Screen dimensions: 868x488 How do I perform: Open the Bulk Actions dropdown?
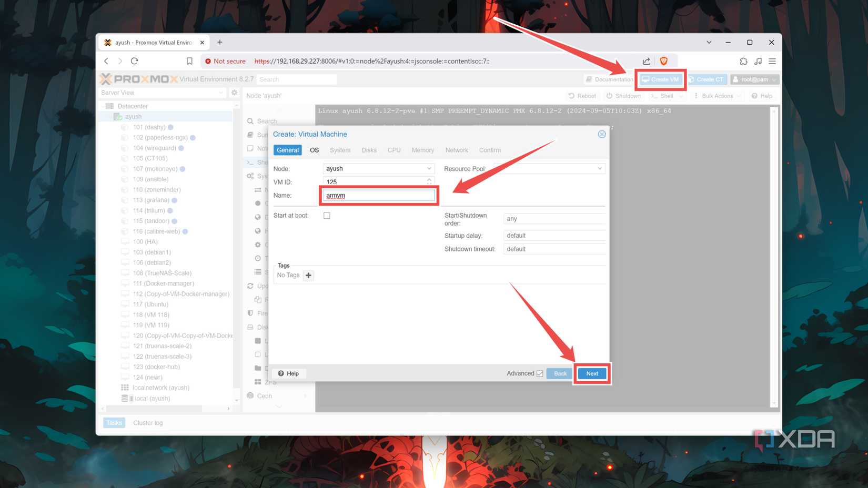coord(717,96)
